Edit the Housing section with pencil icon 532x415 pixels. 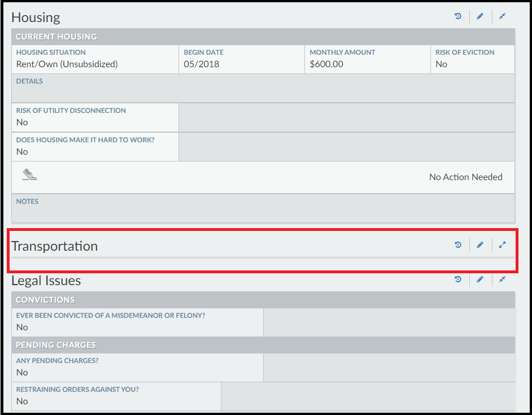[480, 16]
